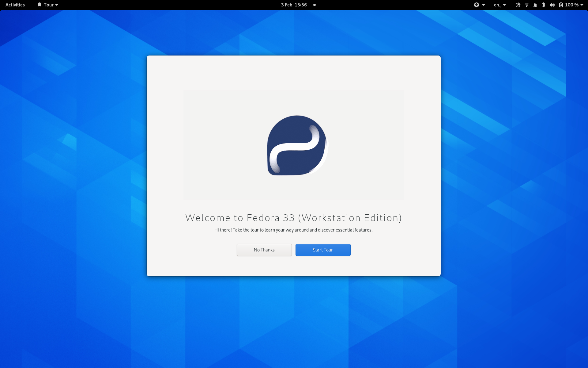Expand the arrow next to Tour label
This screenshot has height=368, width=588.
pyautogui.click(x=57, y=5)
